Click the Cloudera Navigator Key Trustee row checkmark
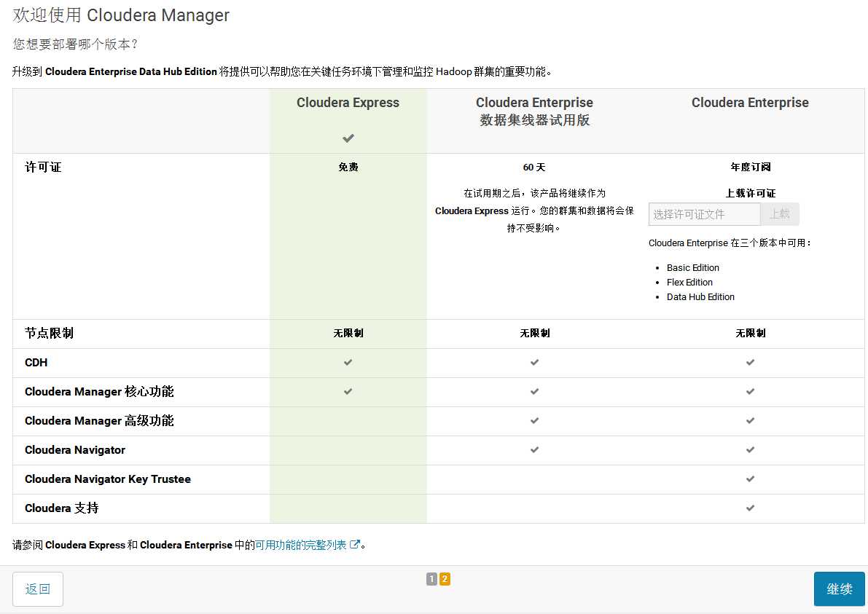 point(750,479)
